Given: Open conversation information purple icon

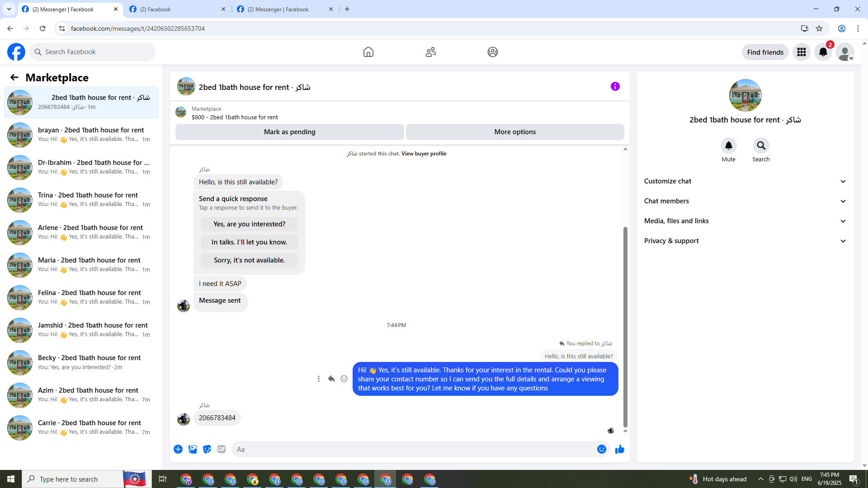Looking at the screenshot, I should pyautogui.click(x=615, y=86).
